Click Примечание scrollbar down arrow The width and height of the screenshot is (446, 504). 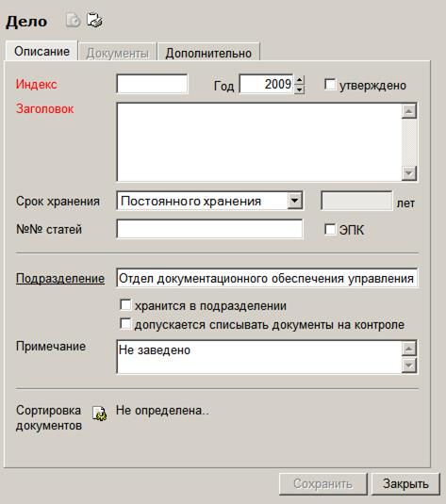tap(409, 366)
